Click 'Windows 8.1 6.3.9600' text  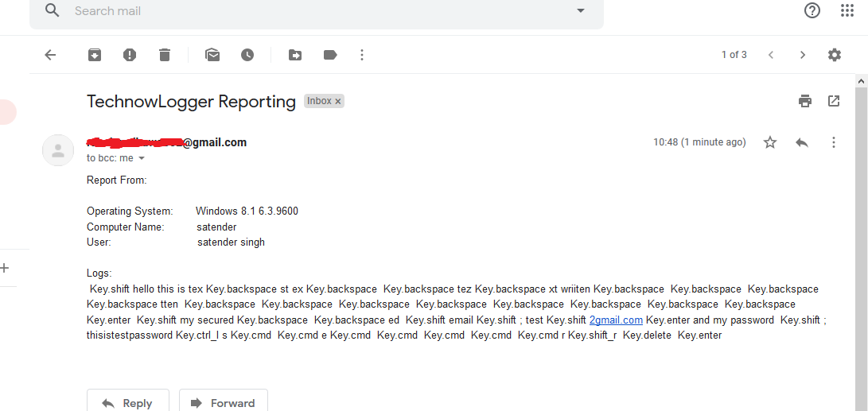pos(247,211)
